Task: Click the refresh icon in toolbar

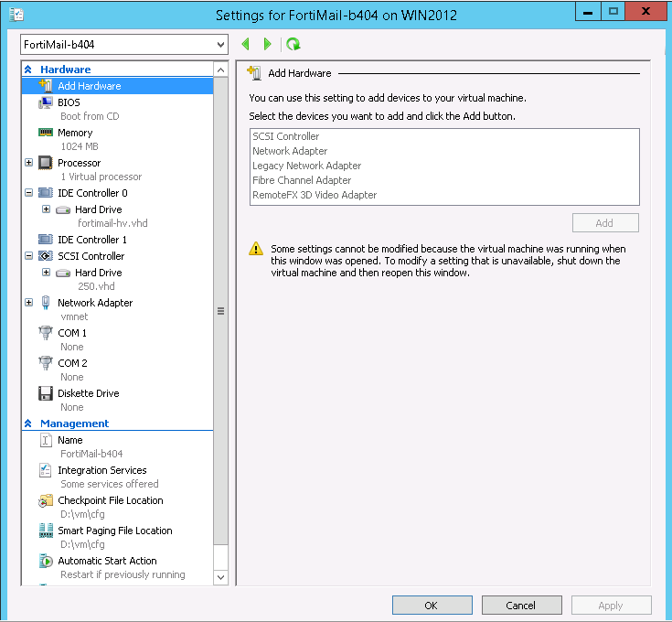Action: (293, 44)
